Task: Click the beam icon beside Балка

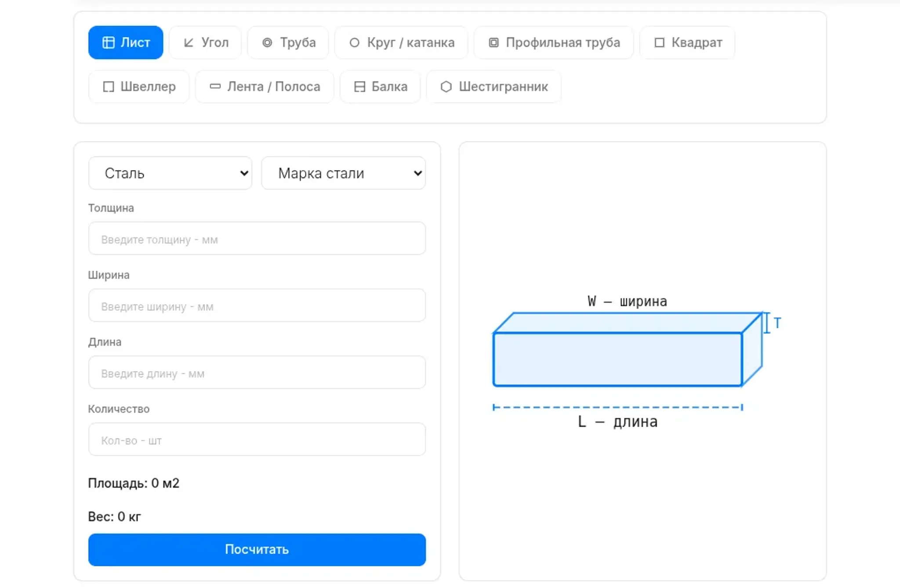Action: click(359, 87)
